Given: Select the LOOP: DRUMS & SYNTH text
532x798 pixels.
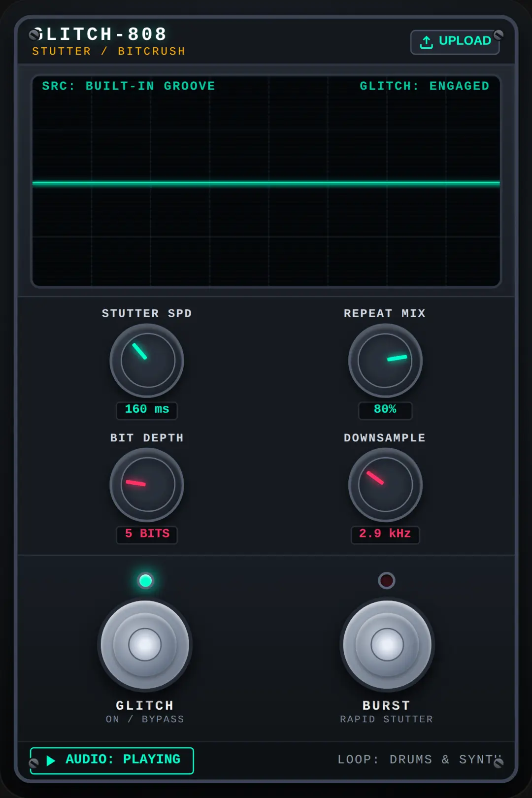Looking at the screenshot, I should 420,760.
